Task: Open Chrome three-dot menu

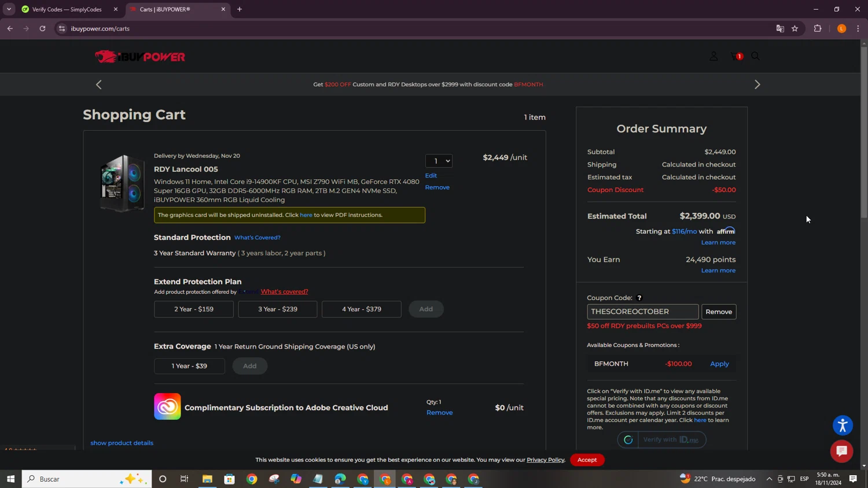Action: [858, 28]
